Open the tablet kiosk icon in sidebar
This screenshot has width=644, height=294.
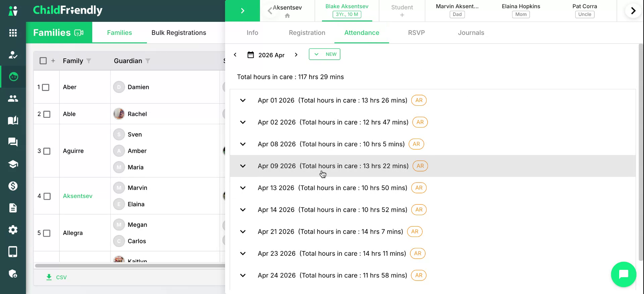pyautogui.click(x=13, y=252)
